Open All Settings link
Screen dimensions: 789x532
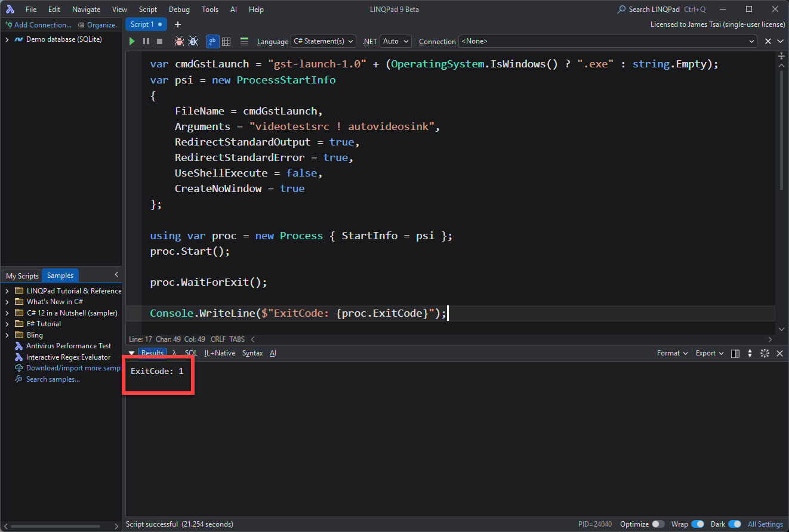click(765, 524)
